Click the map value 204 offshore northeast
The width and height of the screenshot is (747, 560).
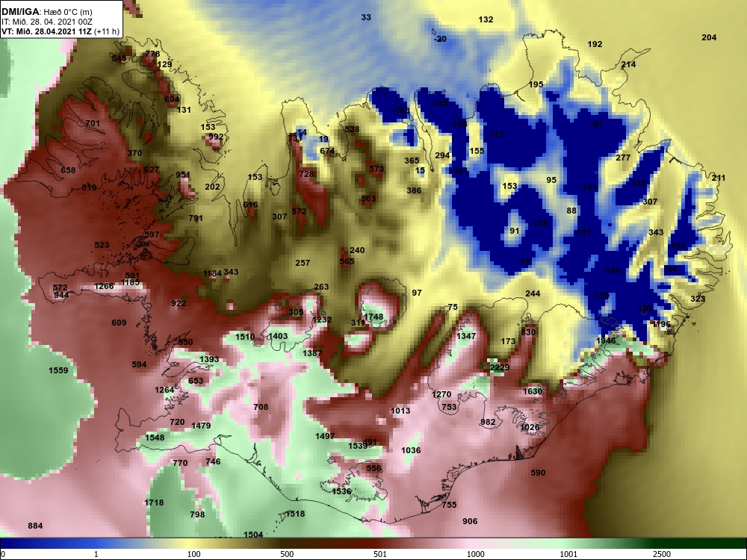click(x=709, y=37)
